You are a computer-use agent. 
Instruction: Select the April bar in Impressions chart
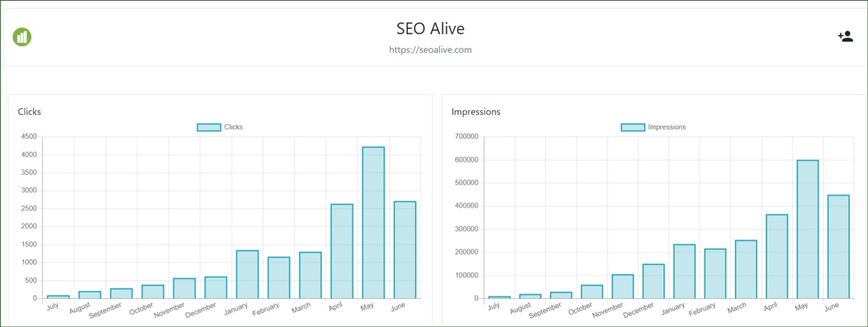[777, 256]
